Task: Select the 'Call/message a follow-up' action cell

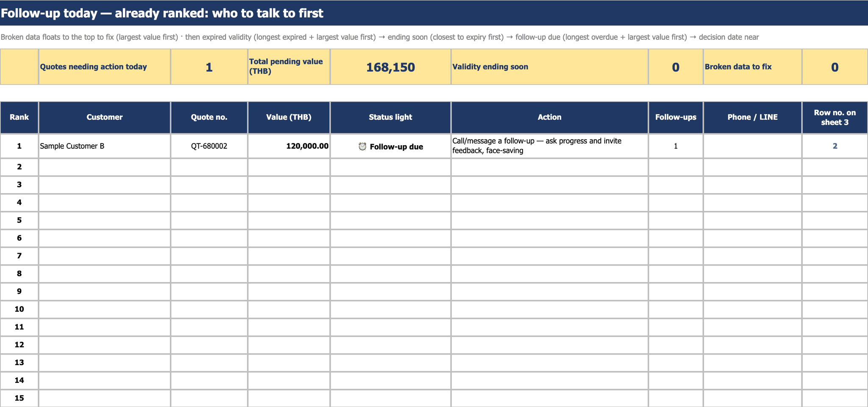Action: click(550, 146)
